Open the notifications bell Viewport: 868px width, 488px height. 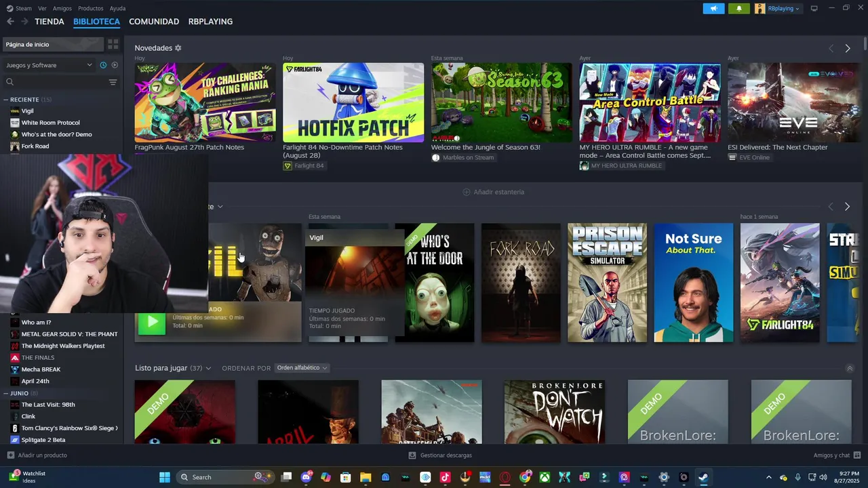coord(738,8)
